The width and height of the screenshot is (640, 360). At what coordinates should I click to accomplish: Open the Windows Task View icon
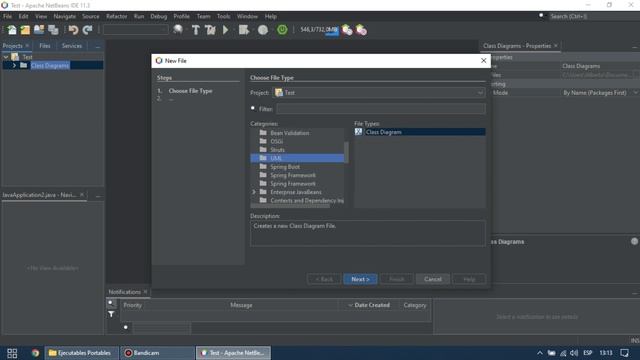12,353
